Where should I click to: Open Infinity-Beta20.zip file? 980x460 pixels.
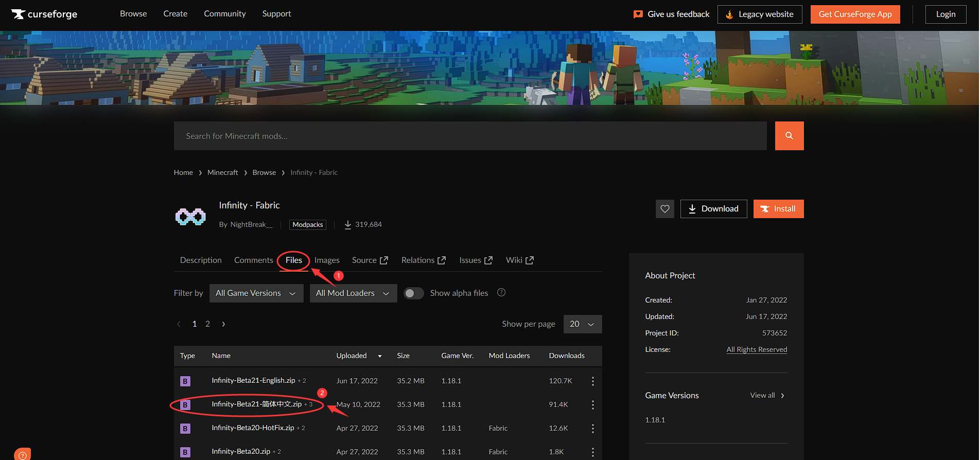[241, 452]
